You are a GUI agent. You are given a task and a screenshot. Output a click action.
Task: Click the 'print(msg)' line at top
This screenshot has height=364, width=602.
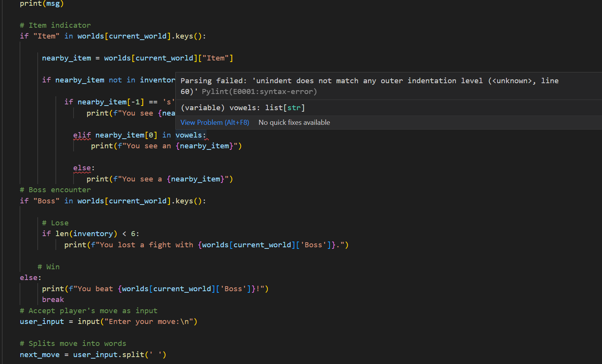point(42,4)
